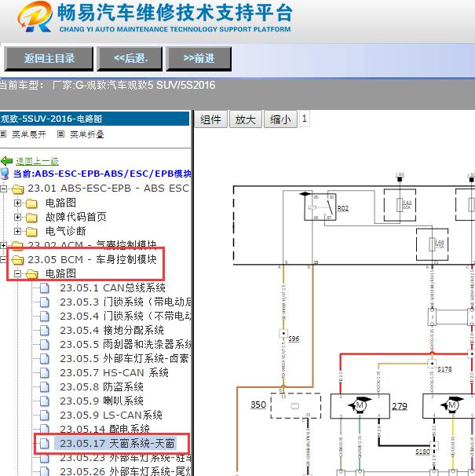
Task: Click splice label S96 in diagram
Action: coord(294,339)
